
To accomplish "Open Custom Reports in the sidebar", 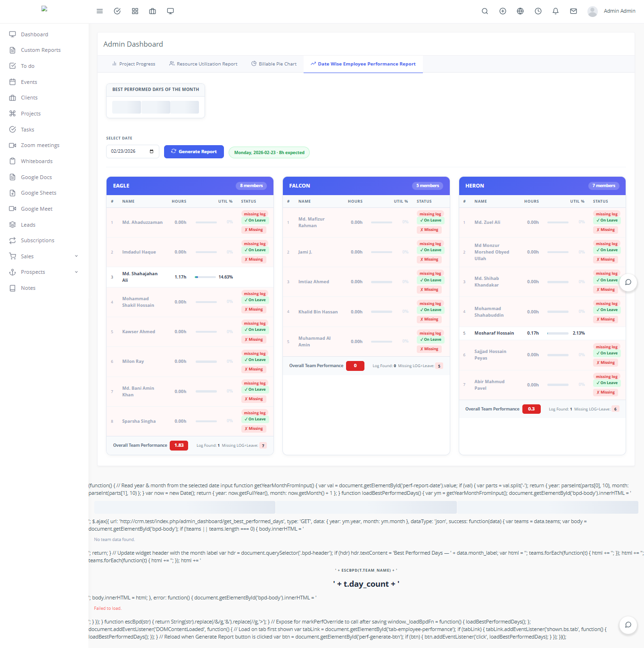I will pyautogui.click(x=41, y=50).
